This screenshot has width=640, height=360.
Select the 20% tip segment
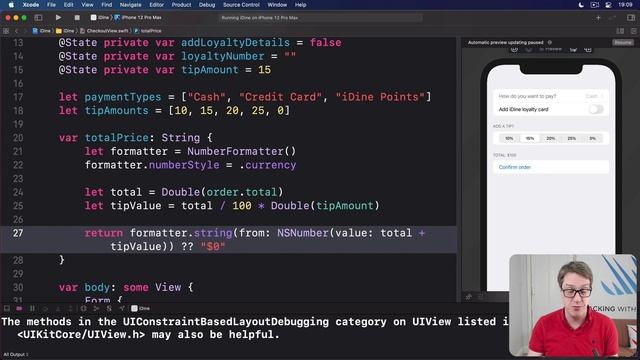551,138
